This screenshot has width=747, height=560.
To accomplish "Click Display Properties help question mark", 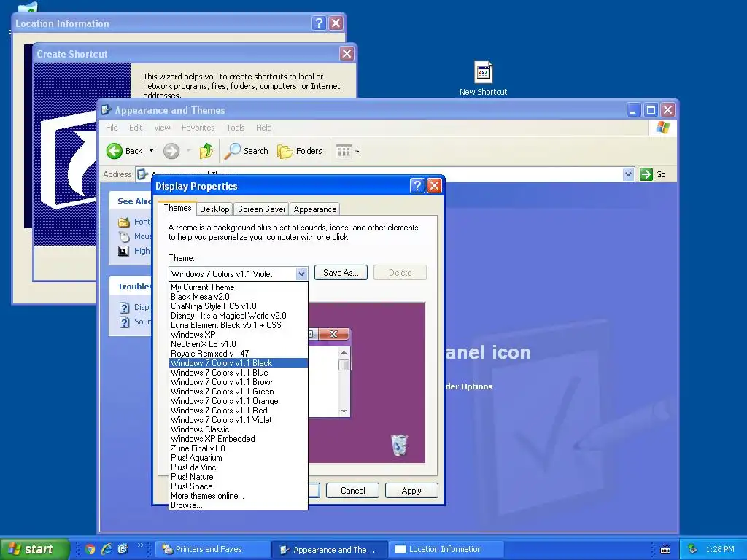I will (417, 185).
